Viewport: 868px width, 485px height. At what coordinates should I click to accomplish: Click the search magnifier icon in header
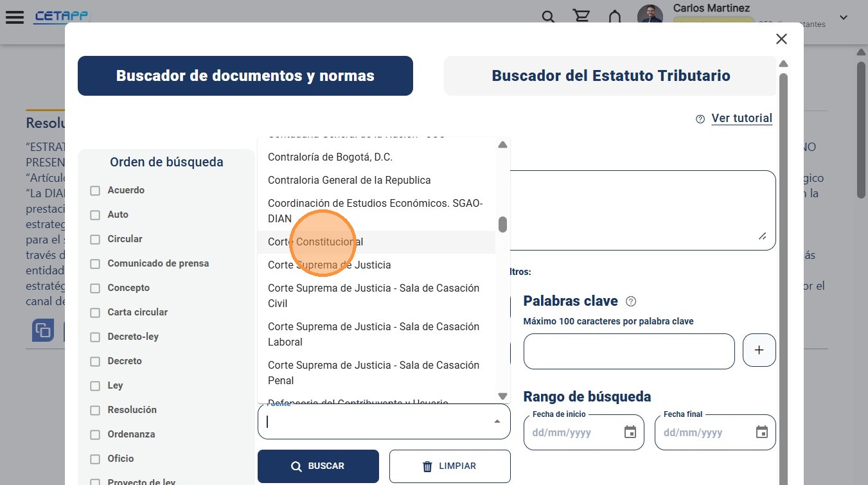(x=548, y=17)
